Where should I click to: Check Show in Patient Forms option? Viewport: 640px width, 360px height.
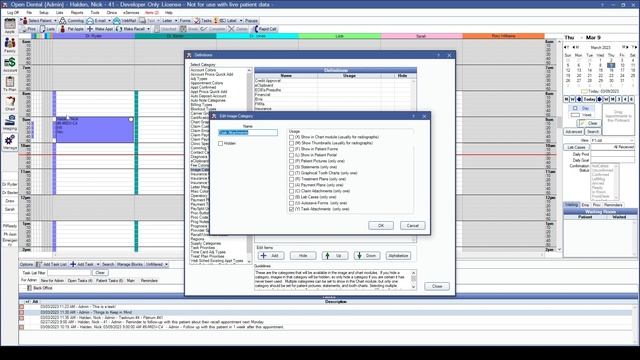point(291,149)
